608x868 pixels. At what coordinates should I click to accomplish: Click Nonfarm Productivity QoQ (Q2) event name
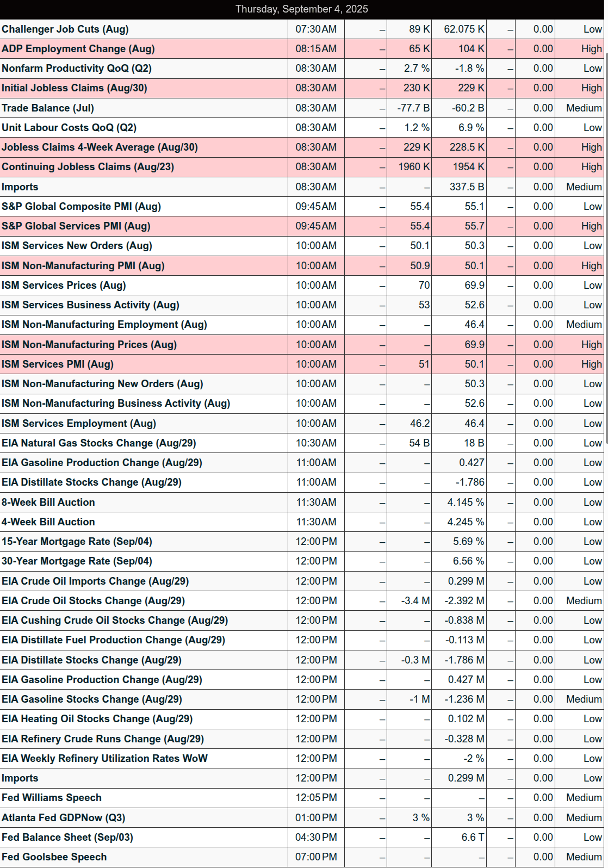77,69
